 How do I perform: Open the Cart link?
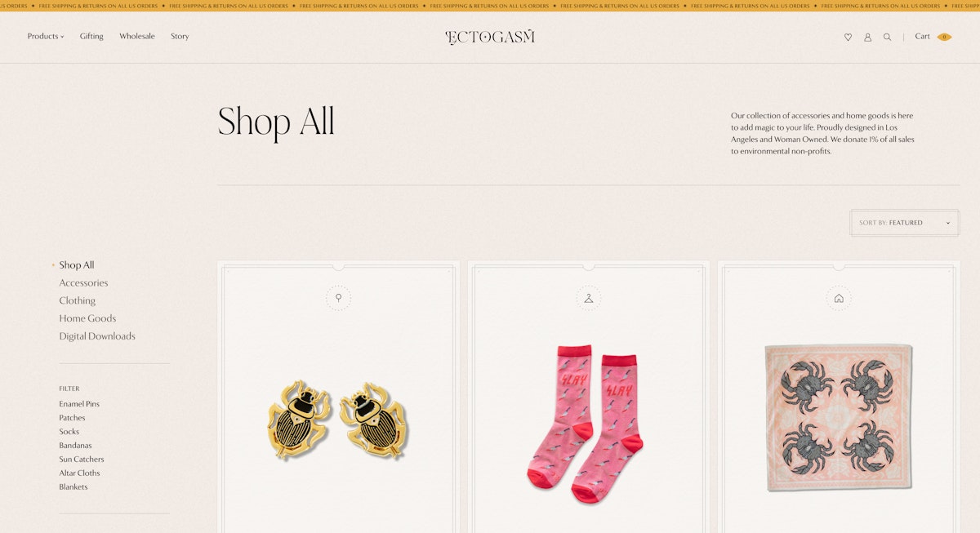point(922,36)
